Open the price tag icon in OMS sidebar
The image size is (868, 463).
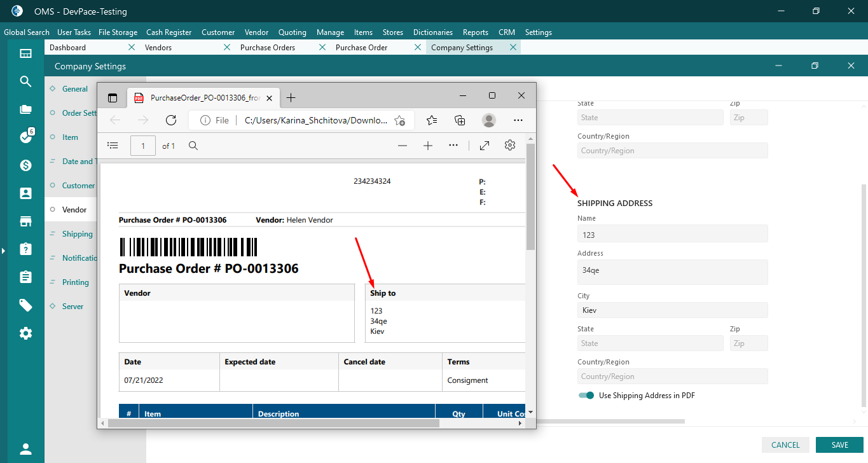[x=25, y=305]
